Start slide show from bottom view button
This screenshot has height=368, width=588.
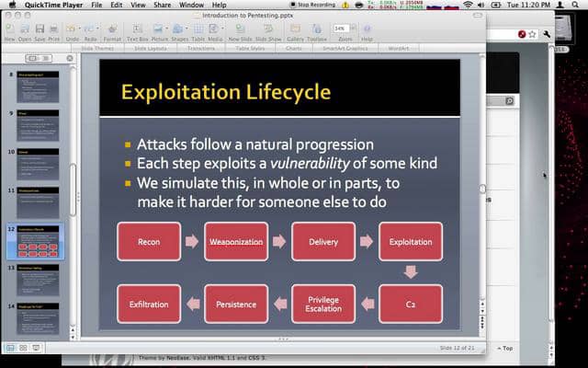click(36, 348)
